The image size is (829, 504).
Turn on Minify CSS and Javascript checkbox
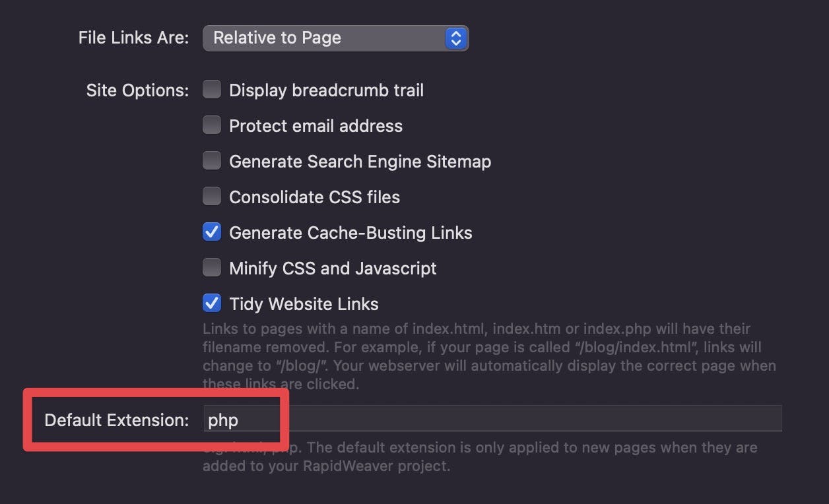click(212, 268)
